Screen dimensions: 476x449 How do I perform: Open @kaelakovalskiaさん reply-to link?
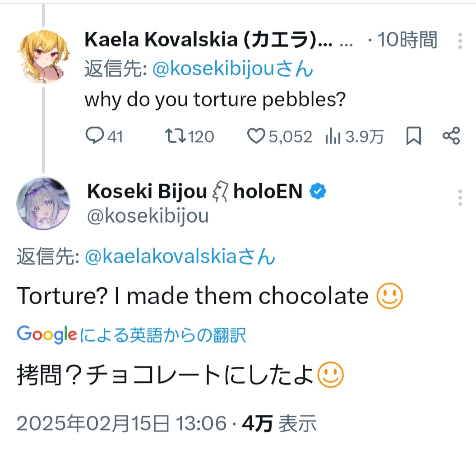(x=179, y=257)
